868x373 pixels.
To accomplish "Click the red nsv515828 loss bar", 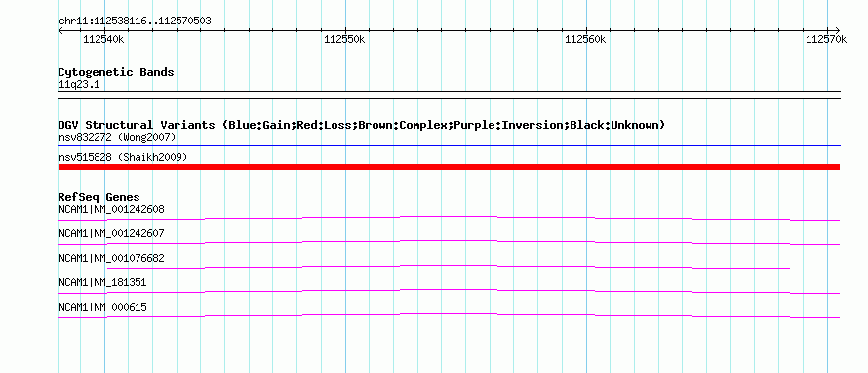I will pos(449,167).
